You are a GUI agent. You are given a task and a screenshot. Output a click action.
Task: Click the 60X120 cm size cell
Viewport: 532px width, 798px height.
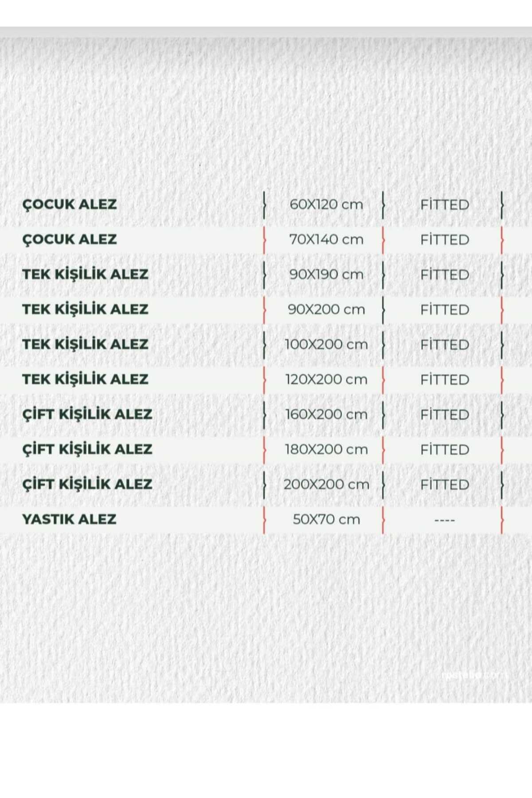pos(326,204)
